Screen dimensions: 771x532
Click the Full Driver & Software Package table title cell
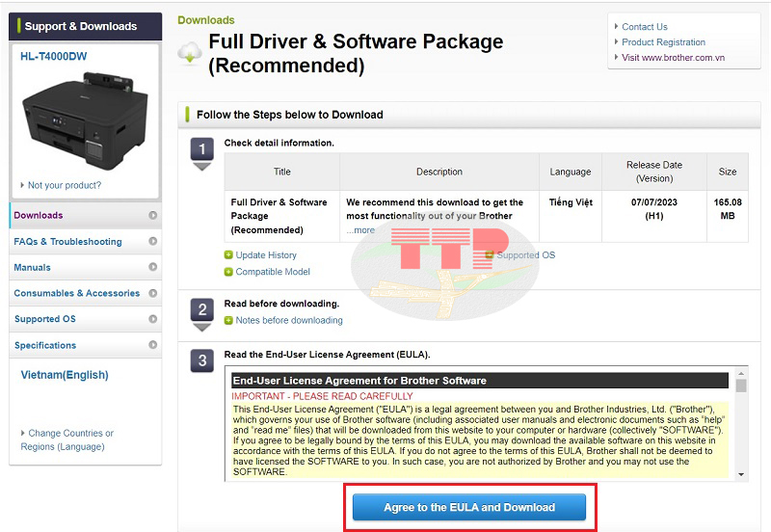click(281, 216)
